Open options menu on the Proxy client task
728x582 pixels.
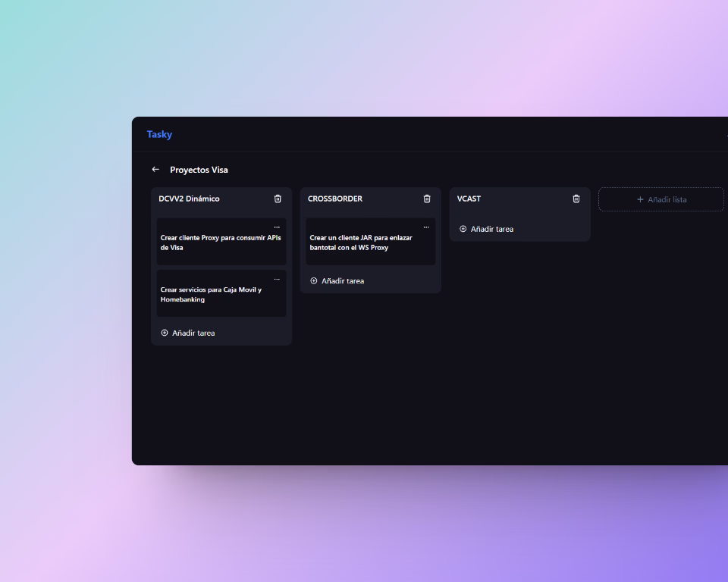tap(277, 227)
